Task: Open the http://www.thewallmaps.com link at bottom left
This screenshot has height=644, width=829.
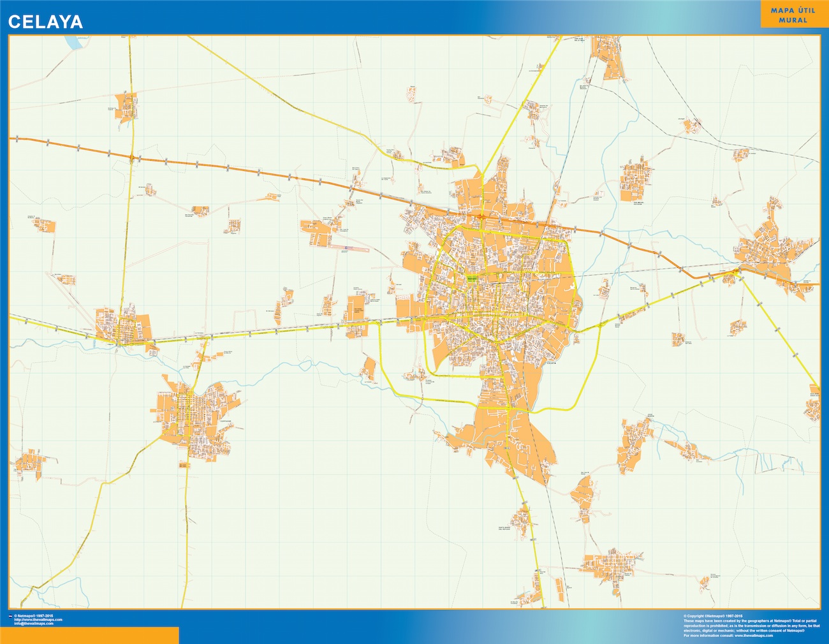Action: 37,620
